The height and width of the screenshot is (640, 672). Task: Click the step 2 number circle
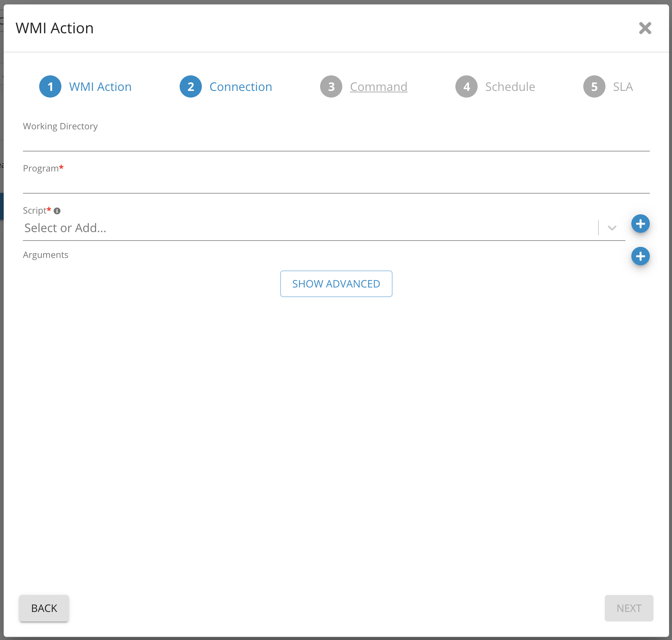(191, 87)
